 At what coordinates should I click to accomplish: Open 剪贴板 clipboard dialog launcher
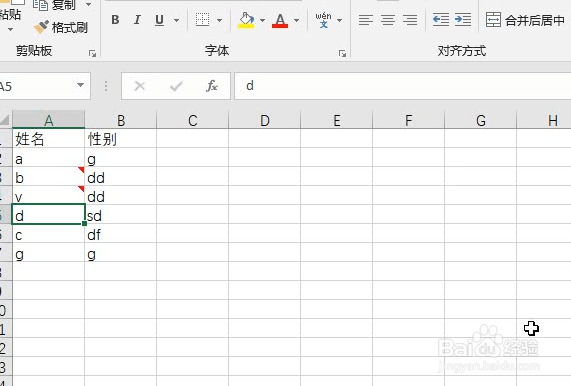pyautogui.click(x=92, y=54)
